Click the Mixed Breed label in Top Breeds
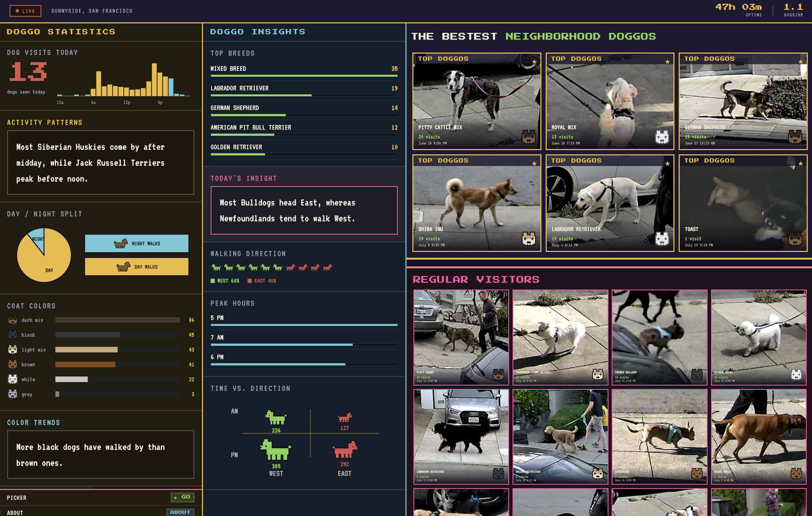This screenshot has height=516, width=812. [228, 69]
